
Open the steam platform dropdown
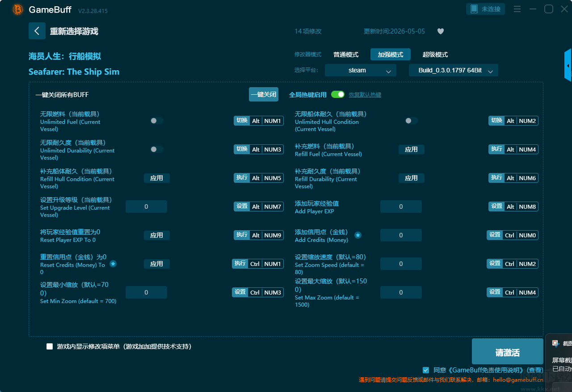point(361,70)
